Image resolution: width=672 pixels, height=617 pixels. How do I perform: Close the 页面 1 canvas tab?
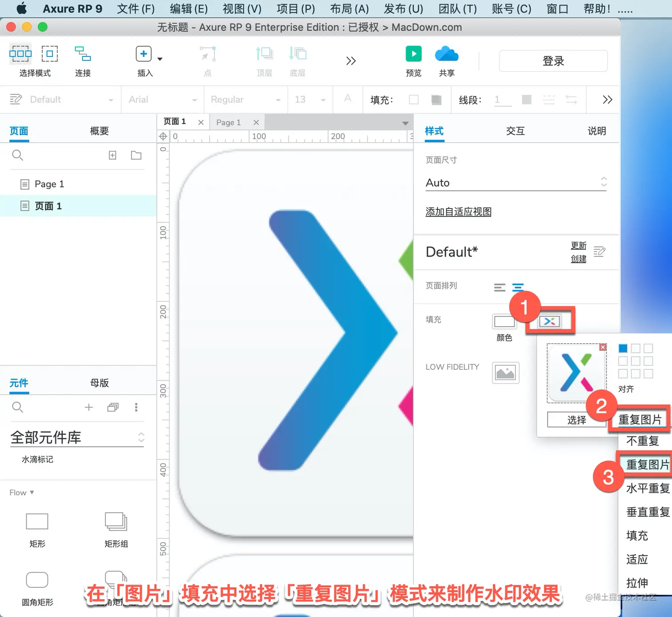201,122
